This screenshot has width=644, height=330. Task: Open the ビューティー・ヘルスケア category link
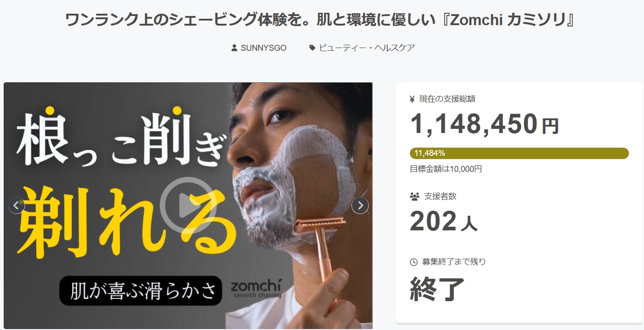(x=367, y=48)
